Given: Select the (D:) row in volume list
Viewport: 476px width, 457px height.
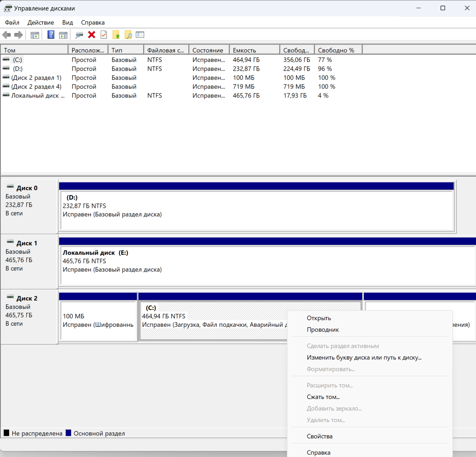Looking at the screenshot, I should (x=182, y=69).
